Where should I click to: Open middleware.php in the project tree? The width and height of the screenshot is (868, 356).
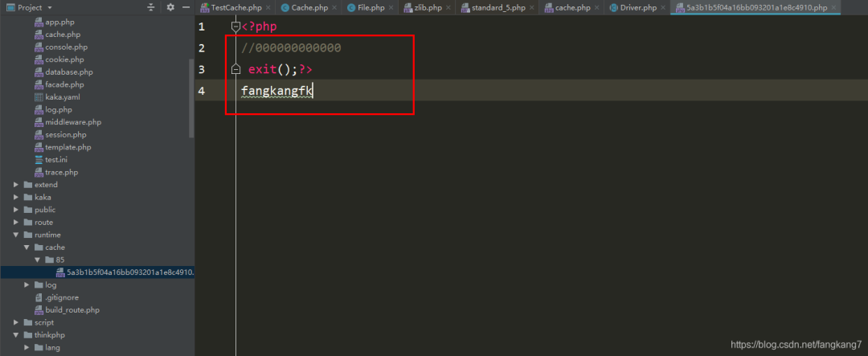[x=73, y=122]
